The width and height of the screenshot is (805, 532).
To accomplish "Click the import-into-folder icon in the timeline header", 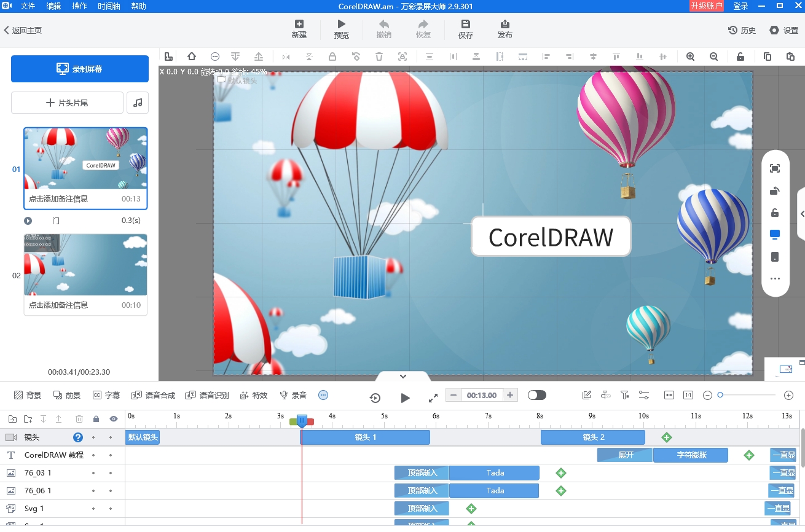I will [x=12, y=419].
